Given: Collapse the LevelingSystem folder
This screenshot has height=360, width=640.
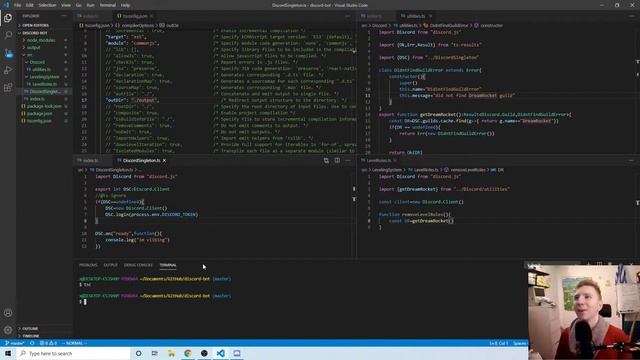Looking at the screenshot, I should click(x=44, y=77).
